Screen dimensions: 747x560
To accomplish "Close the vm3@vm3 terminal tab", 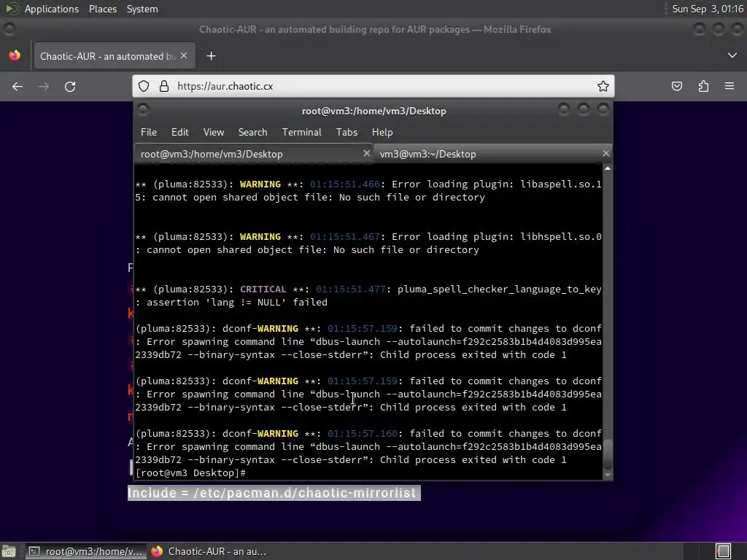I will 606,153.
